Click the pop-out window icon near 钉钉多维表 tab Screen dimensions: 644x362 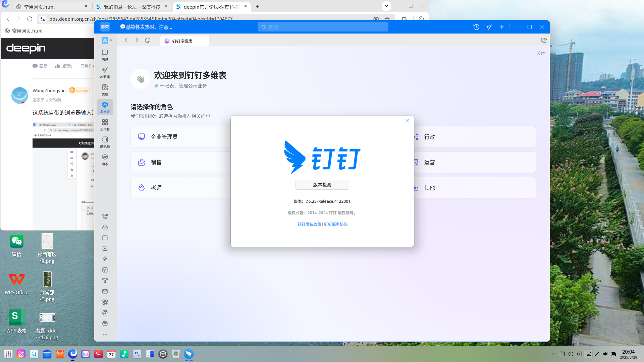point(544,40)
